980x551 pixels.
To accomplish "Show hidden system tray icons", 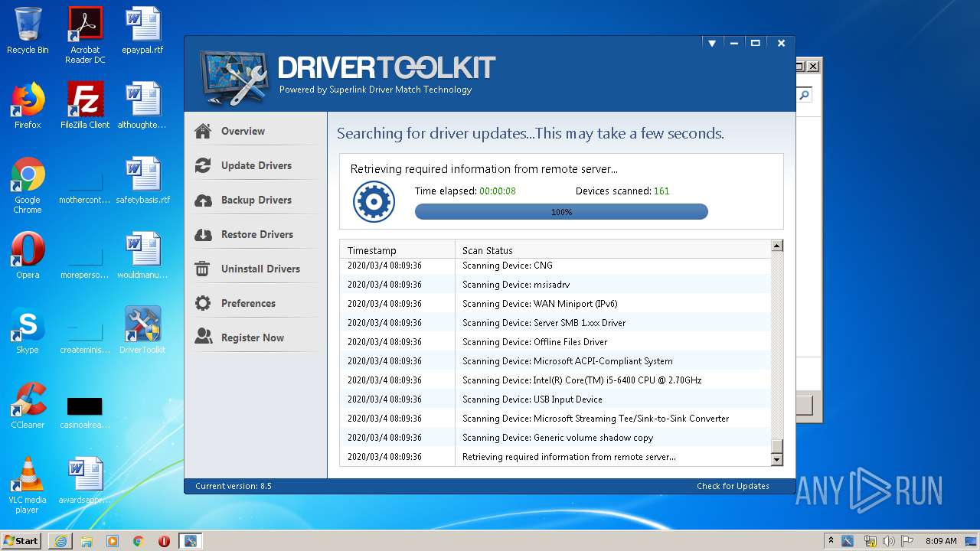I will (x=831, y=541).
